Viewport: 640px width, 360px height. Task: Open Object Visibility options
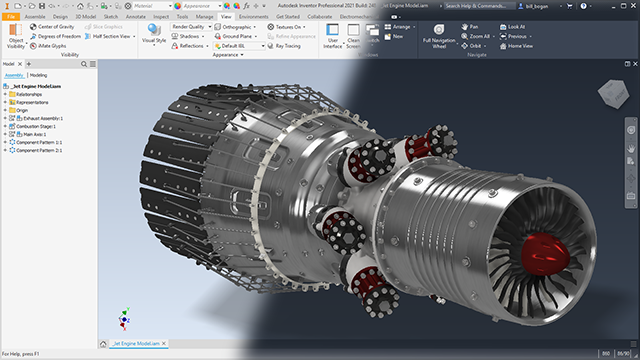tap(16, 36)
